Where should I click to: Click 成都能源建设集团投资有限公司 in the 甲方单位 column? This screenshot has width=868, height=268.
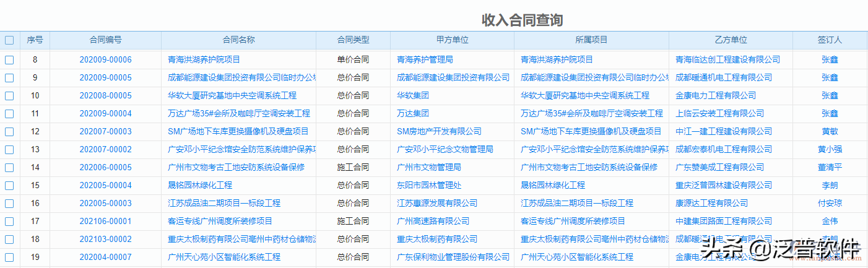click(453, 78)
